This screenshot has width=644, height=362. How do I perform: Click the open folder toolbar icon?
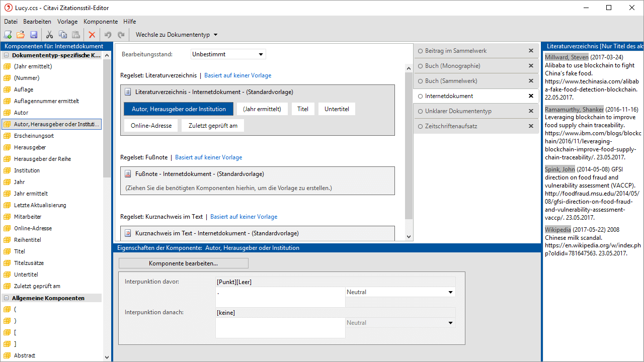point(21,35)
